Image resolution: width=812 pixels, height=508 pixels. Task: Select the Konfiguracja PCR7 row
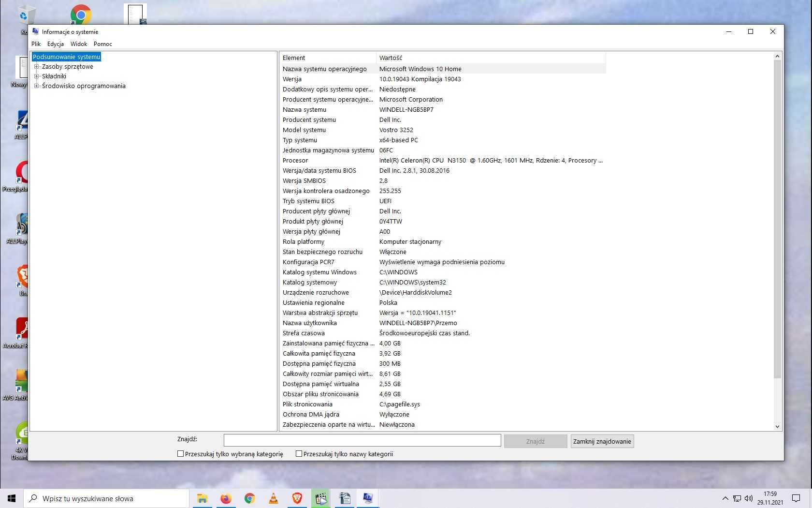(x=443, y=262)
